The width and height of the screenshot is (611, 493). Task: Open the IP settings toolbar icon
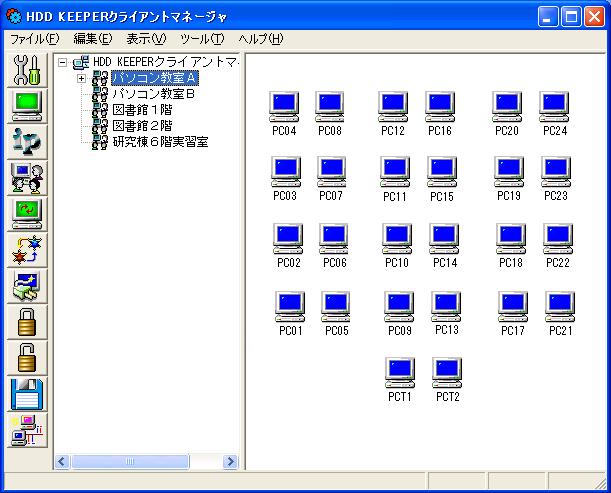tap(27, 142)
